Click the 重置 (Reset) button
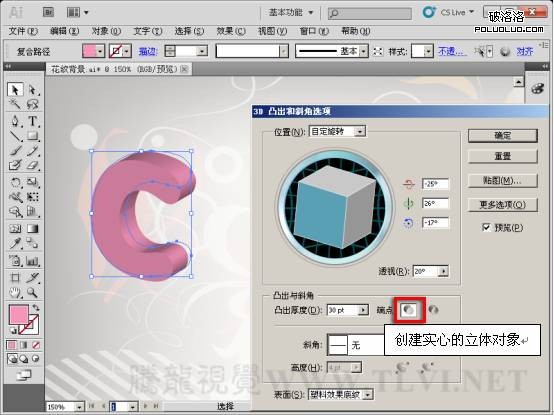The image size is (554, 415). [x=502, y=156]
